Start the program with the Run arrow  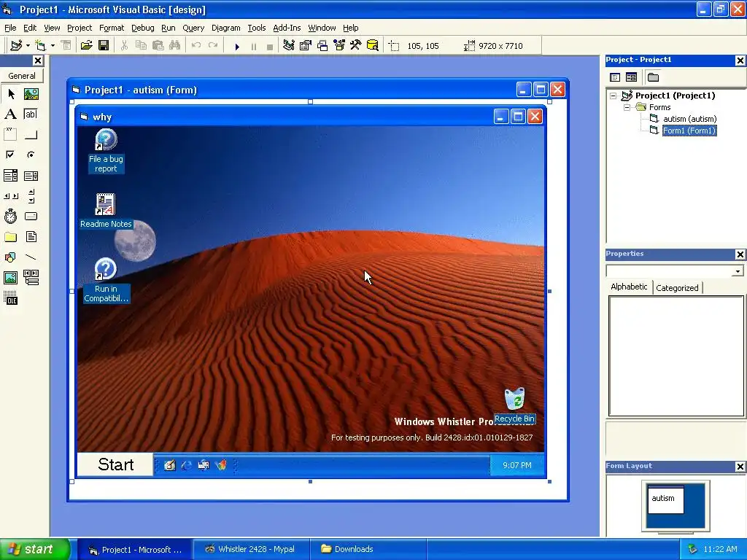(237, 46)
